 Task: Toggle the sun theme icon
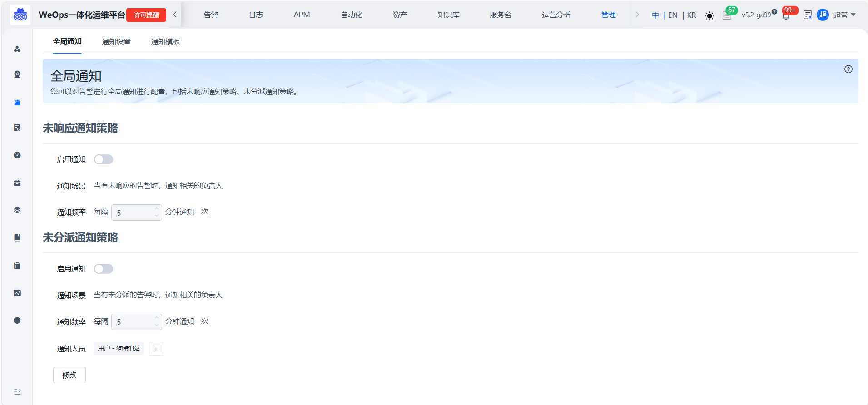[x=709, y=16]
